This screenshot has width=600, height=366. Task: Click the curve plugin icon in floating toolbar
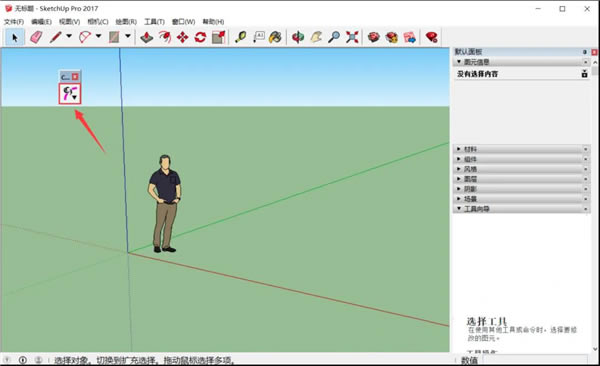(70, 93)
